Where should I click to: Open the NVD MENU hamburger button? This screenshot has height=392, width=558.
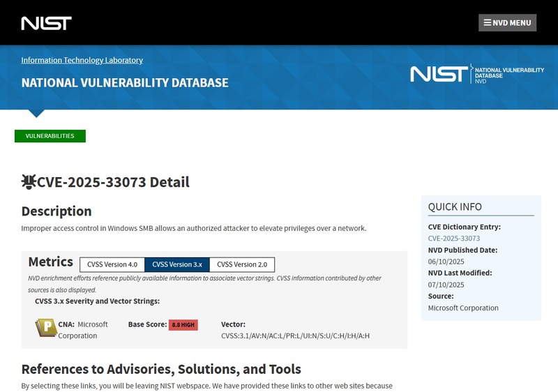pos(507,22)
